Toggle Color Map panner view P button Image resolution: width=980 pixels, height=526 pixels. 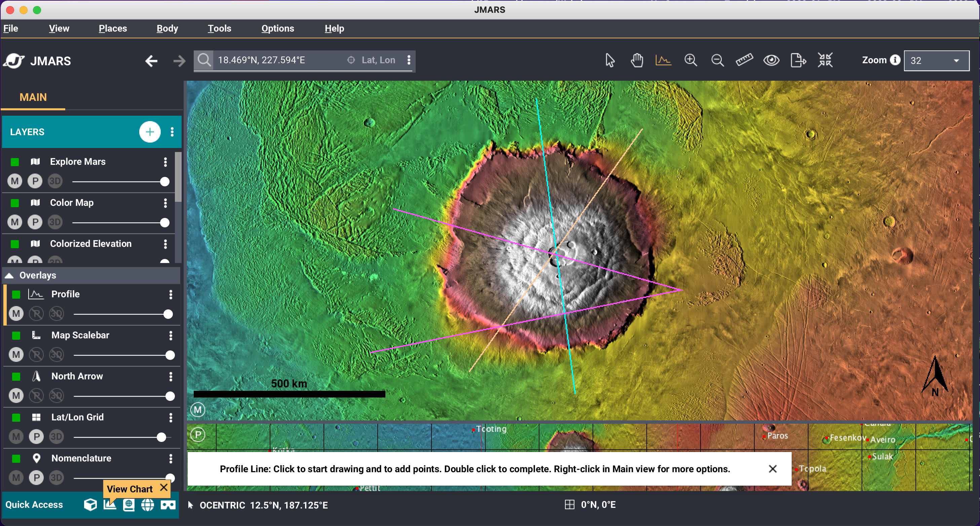(35, 222)
